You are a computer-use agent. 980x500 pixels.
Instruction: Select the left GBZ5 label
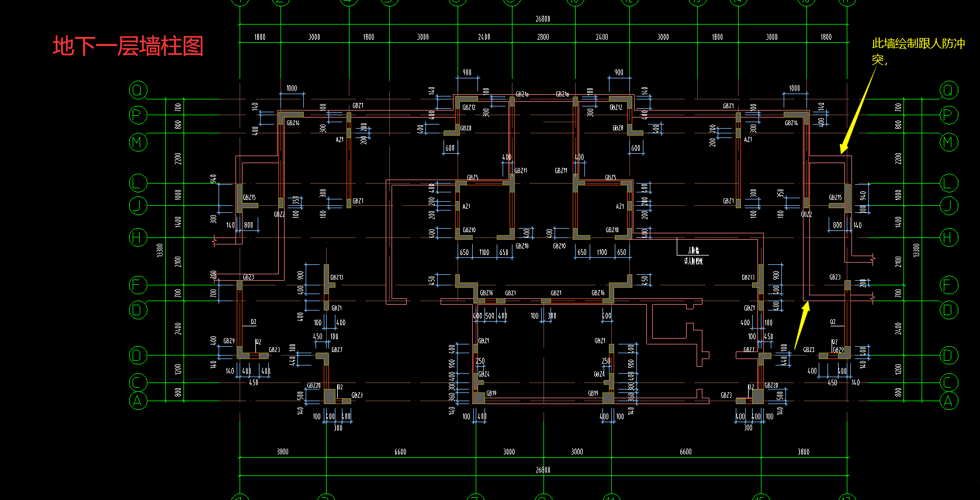tap(473, 178)
